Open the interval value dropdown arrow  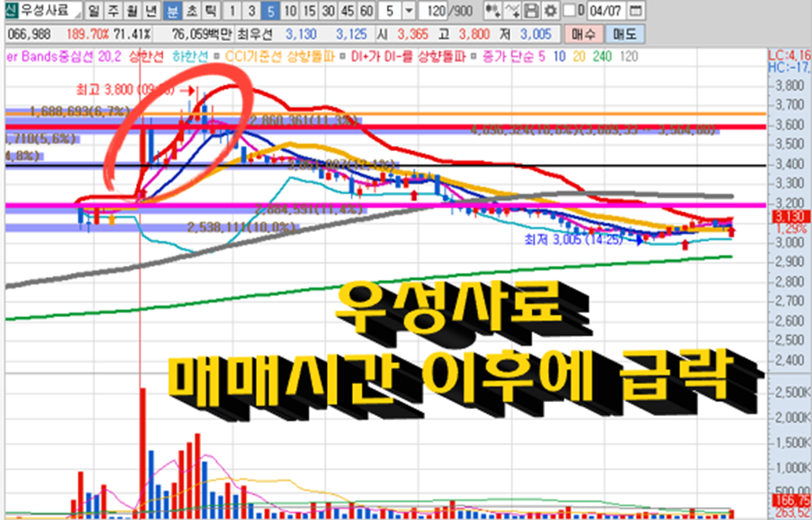click(408, 10)
